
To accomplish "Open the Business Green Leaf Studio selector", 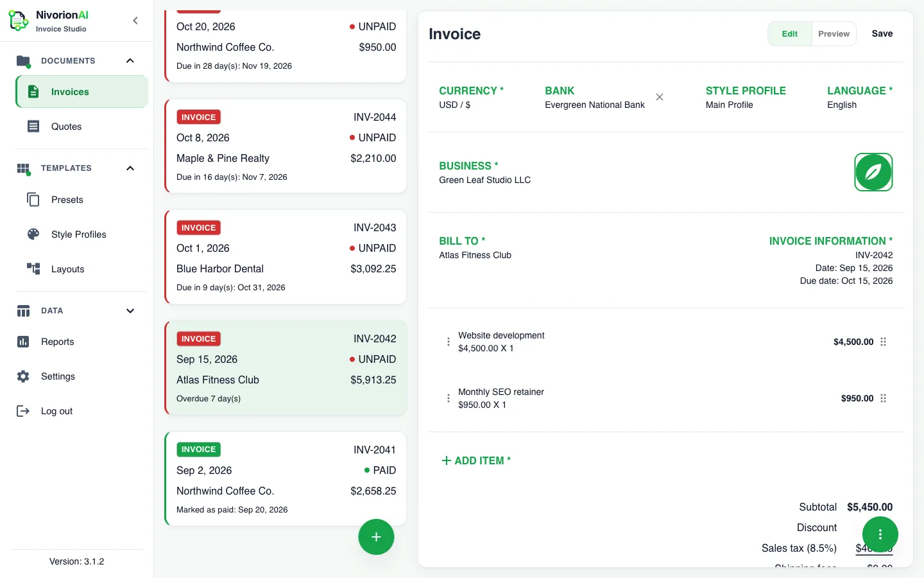I will [485, 173].
